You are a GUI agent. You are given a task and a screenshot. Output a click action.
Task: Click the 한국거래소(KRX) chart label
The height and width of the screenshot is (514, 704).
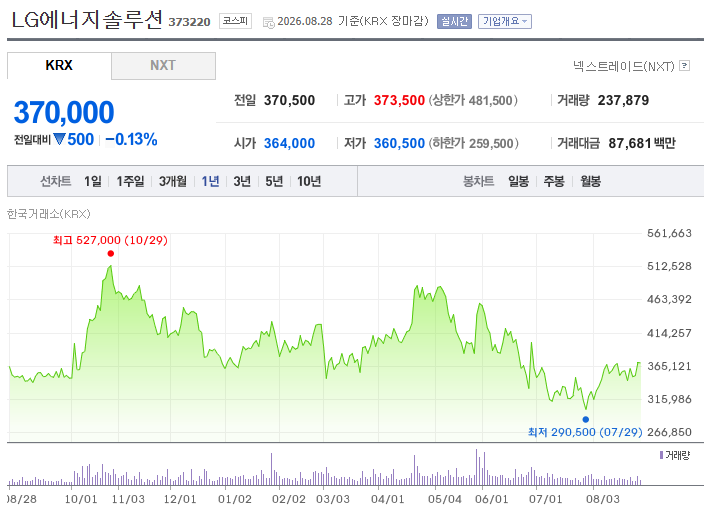click(48, 214)
